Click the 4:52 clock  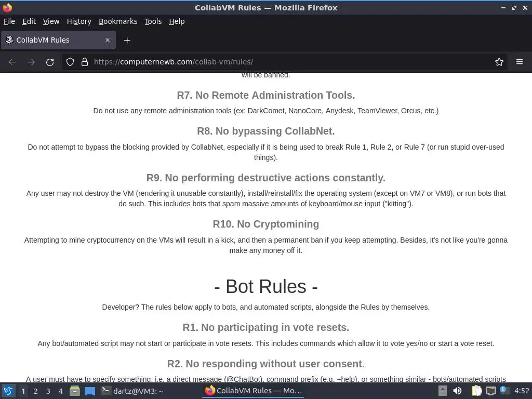point(522,391)
